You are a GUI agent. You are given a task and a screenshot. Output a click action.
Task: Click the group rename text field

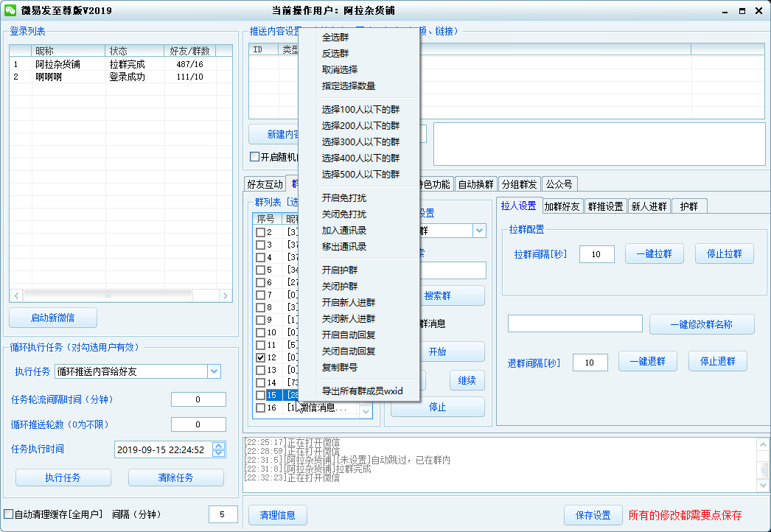(575, 323)
